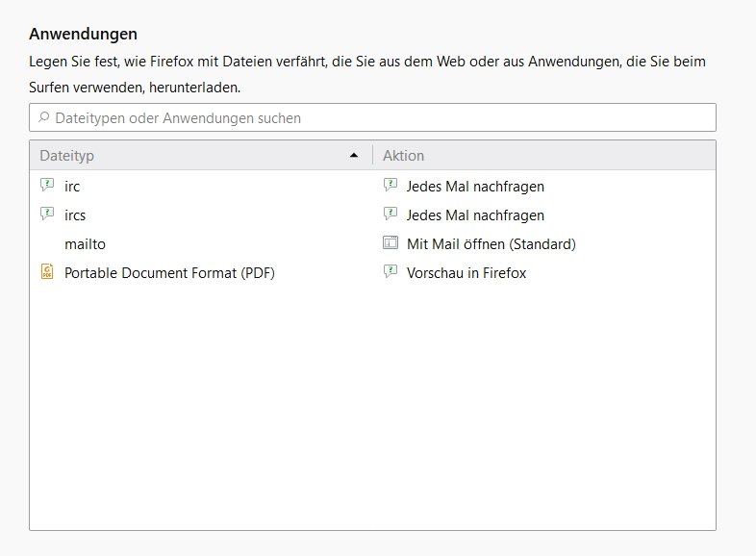Click the speech bubble icon beside ircs
756x556 pixels.
point(47,214)
